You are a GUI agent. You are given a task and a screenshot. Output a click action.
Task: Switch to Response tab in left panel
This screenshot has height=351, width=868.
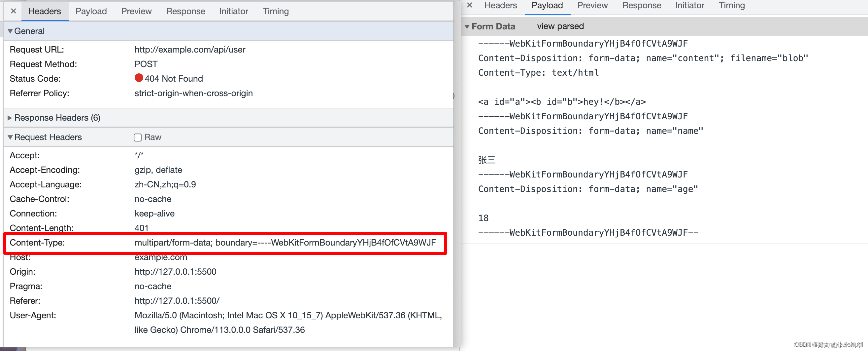point(186,11)
